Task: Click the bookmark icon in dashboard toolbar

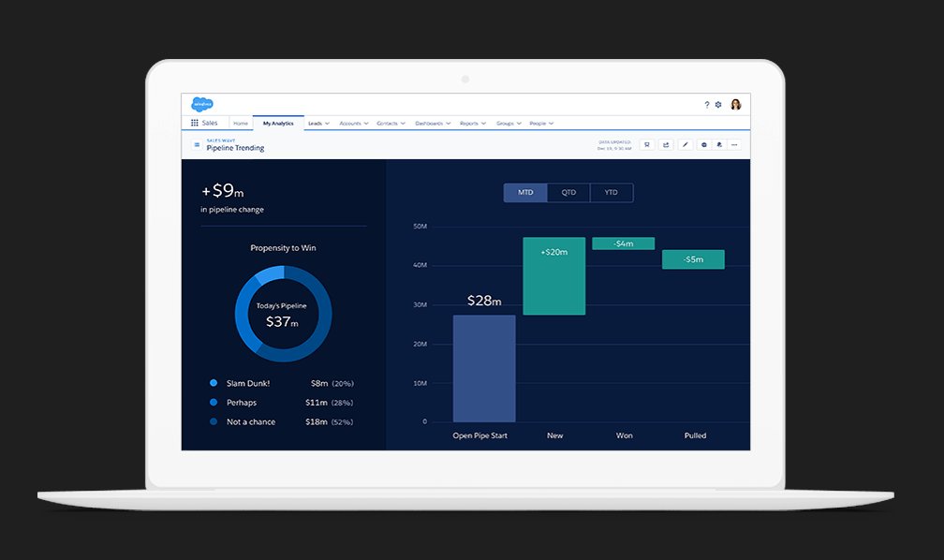Action: coord(647,144)
